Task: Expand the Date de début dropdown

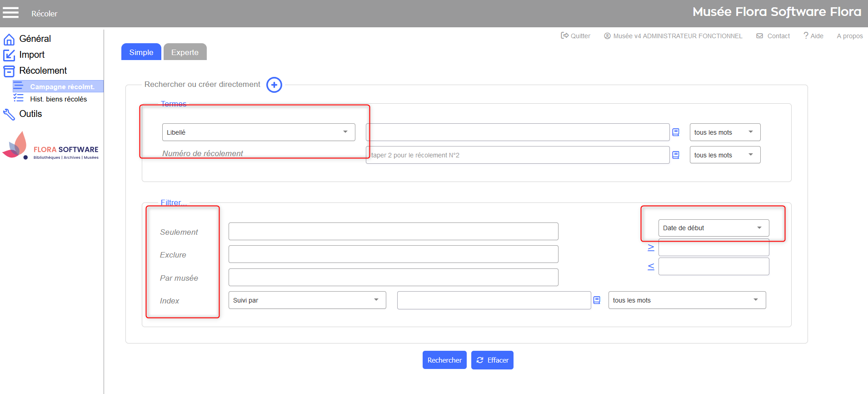Action: [x=713, y=228]
